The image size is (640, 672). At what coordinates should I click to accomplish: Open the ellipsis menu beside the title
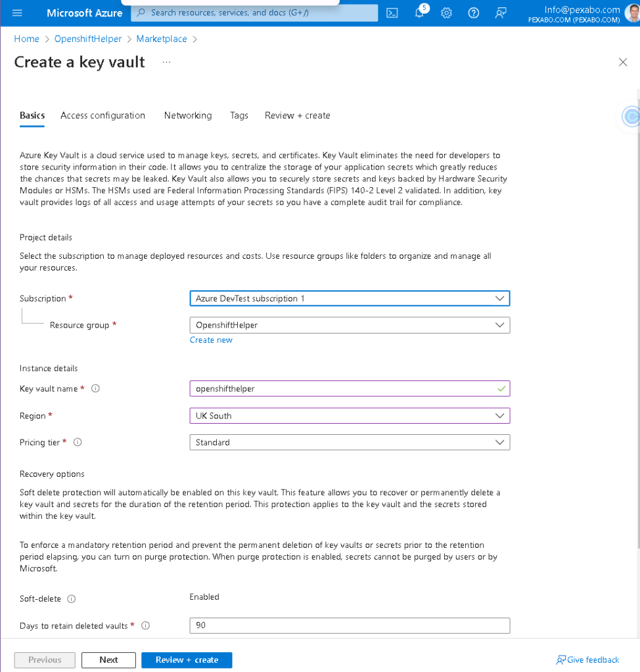166,62
